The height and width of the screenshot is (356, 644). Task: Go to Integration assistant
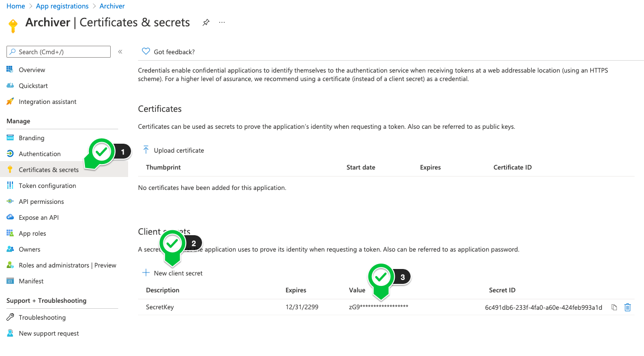point(48,101)
